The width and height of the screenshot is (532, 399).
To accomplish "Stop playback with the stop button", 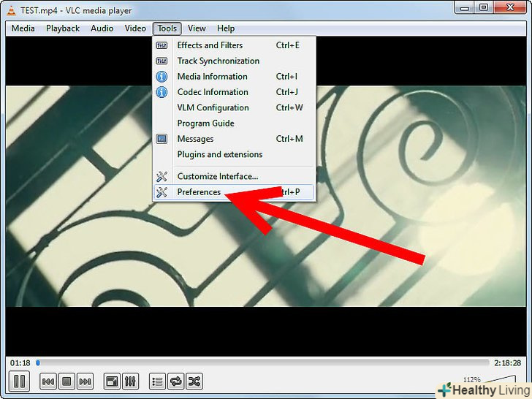I will [66, 381].
